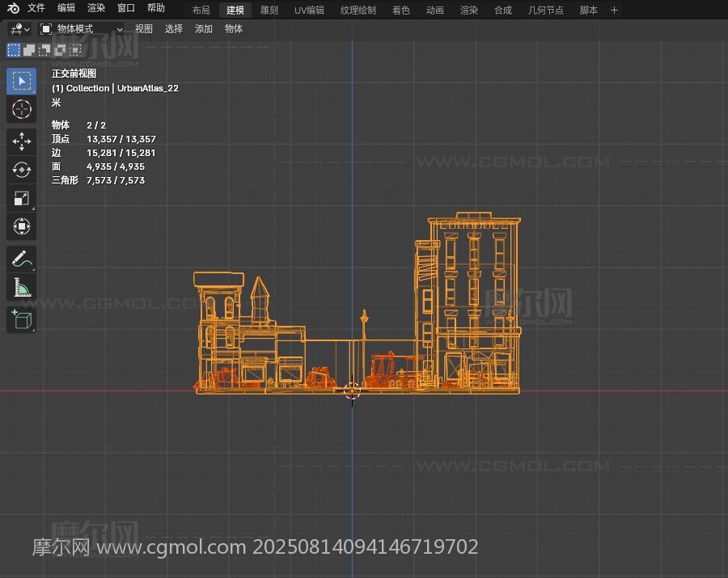This screenshot has height=578, width=728.
Task: Open the 添加 menu in viewport header
Action: pyautogui.click(x=204, y=29)
